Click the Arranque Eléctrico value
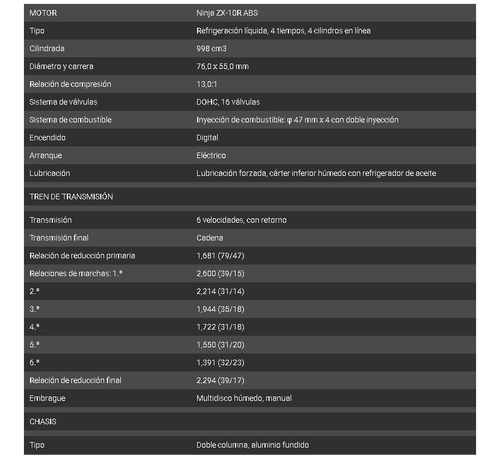The height and width of the screenshot is (456, 500). click(211, 156)
